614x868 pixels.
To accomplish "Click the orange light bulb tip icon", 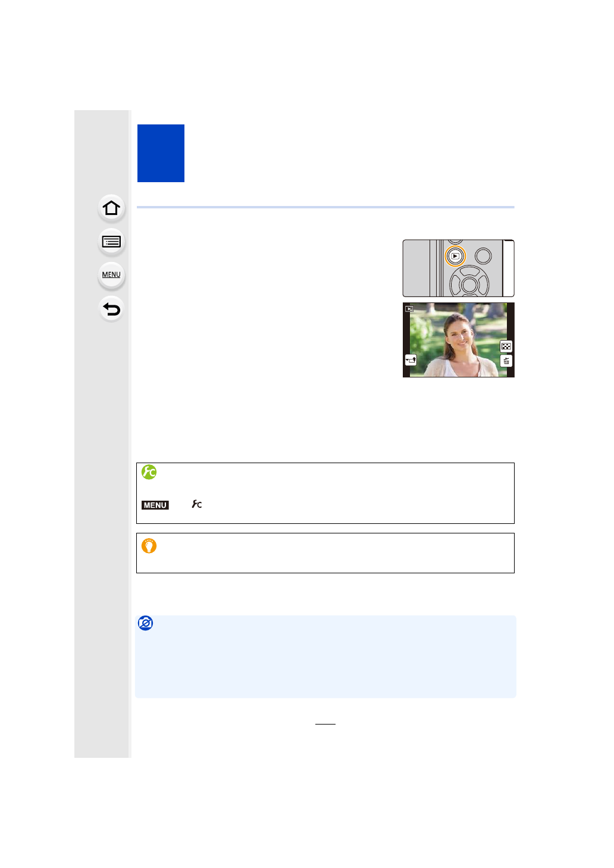I will [x=149, y=545].
